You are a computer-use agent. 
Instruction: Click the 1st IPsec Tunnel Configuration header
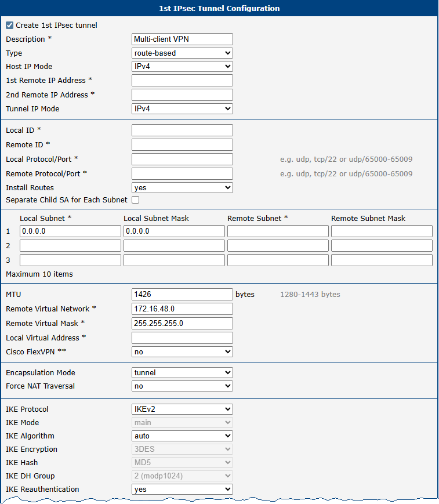click(219, 8)
